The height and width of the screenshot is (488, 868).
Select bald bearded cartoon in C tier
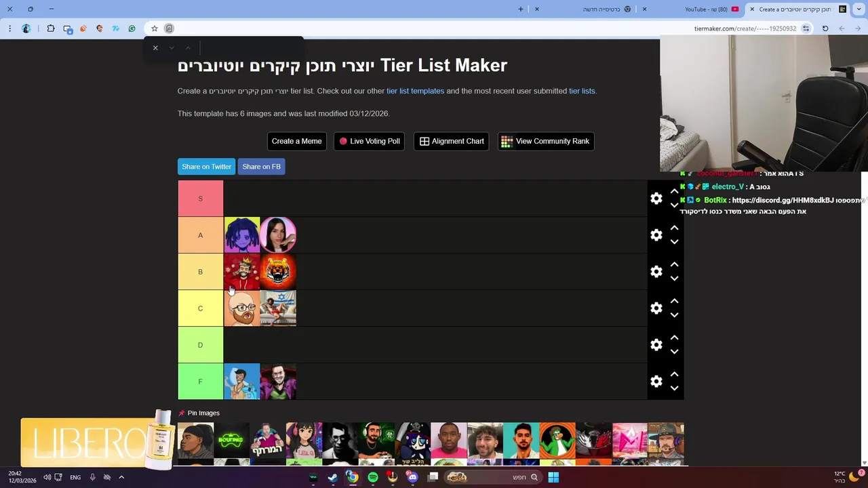click(x=242, y=308)
